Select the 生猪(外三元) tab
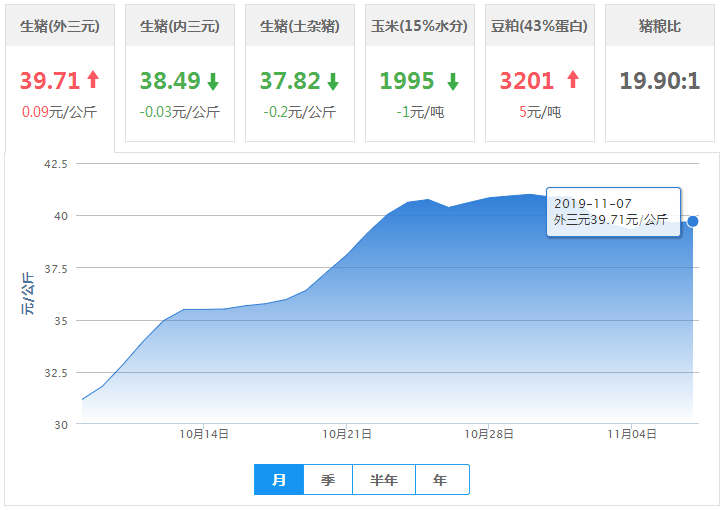This screenshot has height=510, width=723. 60,26
